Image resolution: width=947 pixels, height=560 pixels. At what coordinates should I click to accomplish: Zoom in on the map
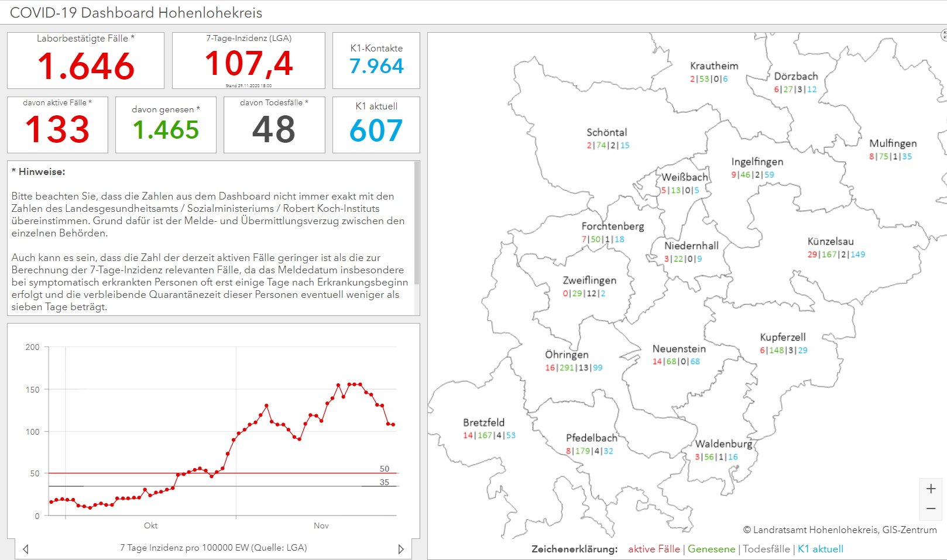[931, 489]
